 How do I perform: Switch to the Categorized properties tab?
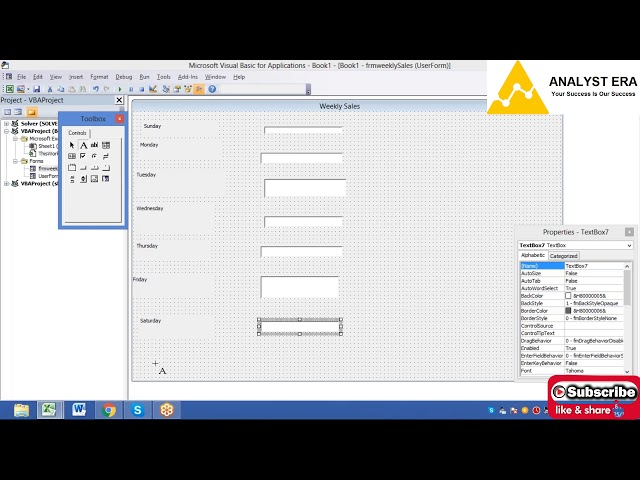[563, 256]
